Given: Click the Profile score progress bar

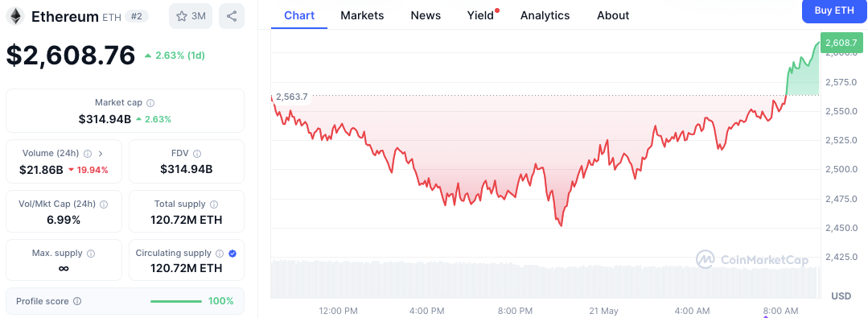Looking at the screenshot, I should (176, 301).
